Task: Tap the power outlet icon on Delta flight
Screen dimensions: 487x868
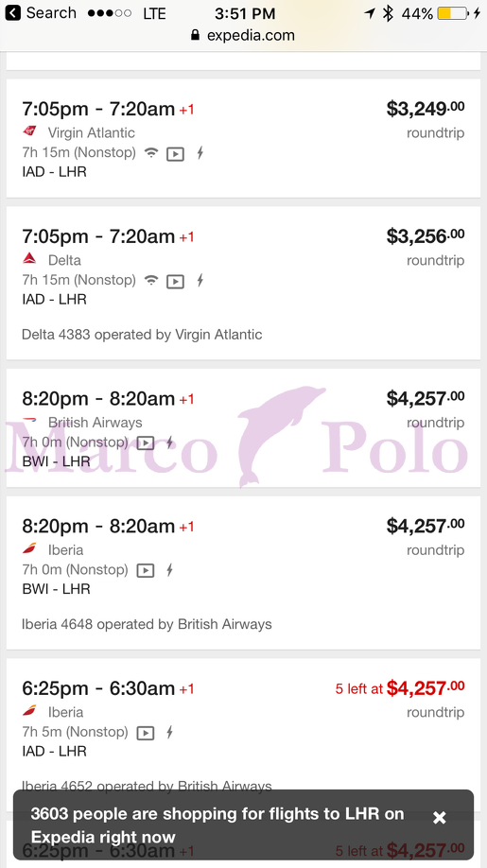Action: tap(200, 281)
